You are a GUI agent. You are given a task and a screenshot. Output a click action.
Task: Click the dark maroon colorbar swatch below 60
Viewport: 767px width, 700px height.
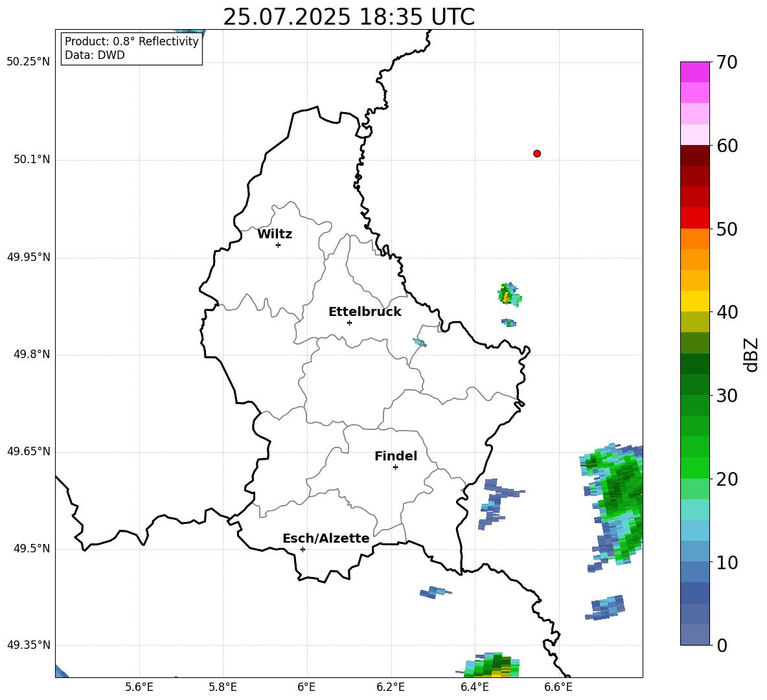[x=694, y=155]
